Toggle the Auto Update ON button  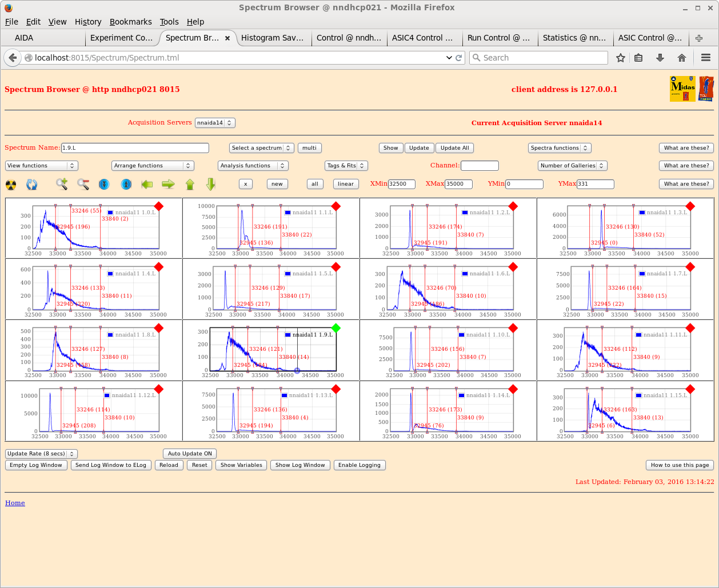pyautogui.click(x=190, y=454)
